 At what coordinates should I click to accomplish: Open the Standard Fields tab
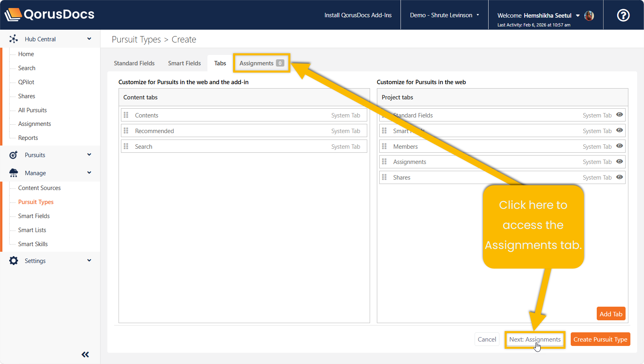click(134, 63)
